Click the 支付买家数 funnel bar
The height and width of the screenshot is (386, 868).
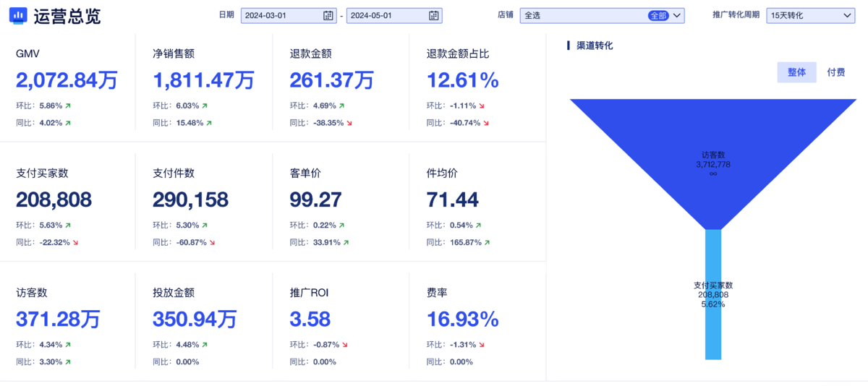(x=713, y=294)
